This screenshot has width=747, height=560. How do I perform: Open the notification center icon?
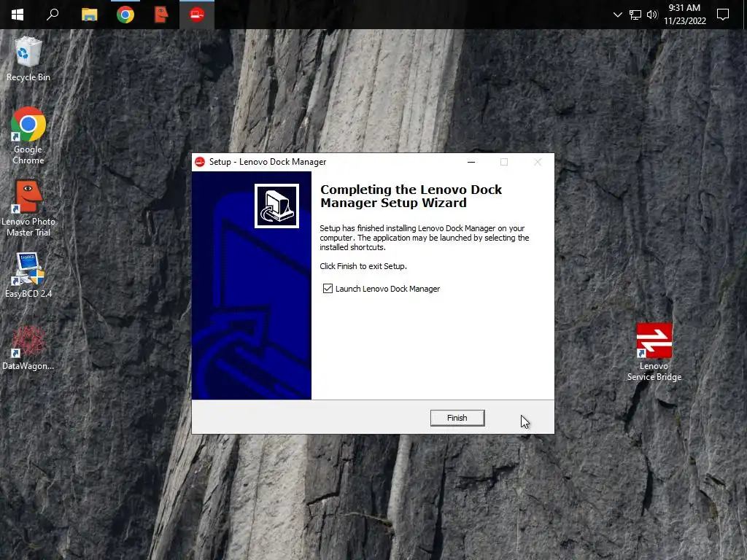pyautogui.click(x=723, y=15)
